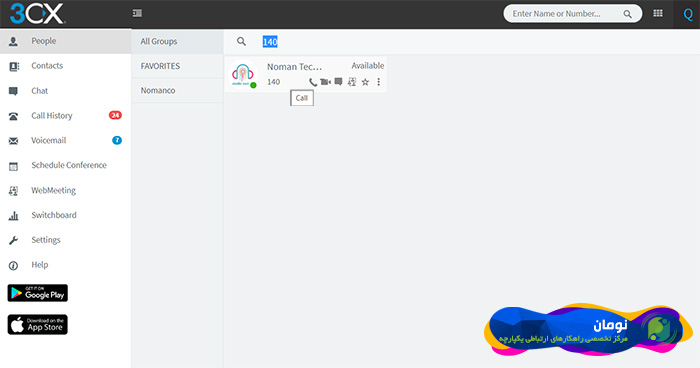
Task: Open the dial pad grid icon
Action: click(x=658, y=13)
